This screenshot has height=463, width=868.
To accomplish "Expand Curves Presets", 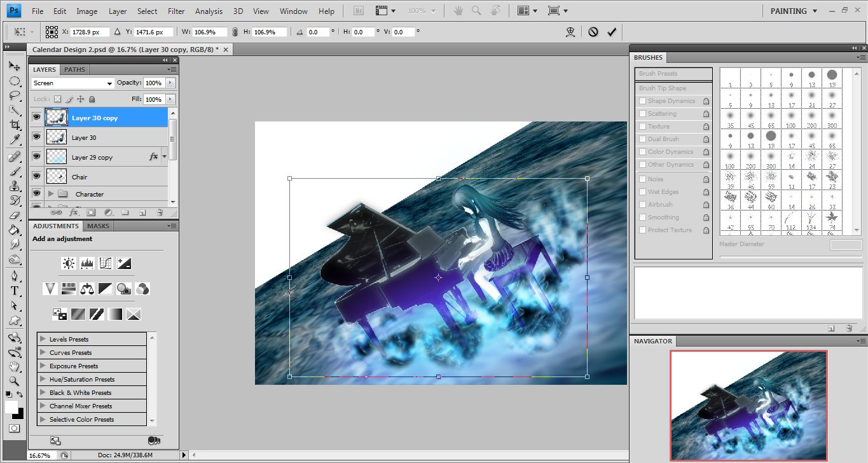I will 43,352.
